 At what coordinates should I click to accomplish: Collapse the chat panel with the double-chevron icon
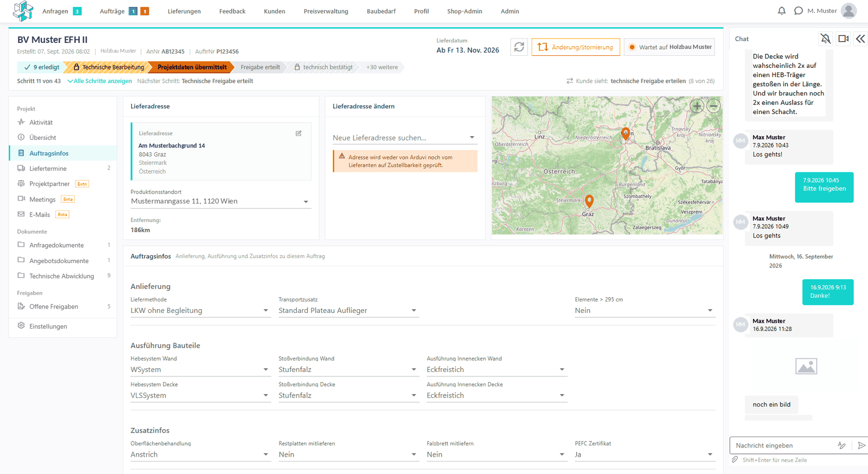point(860,39)
